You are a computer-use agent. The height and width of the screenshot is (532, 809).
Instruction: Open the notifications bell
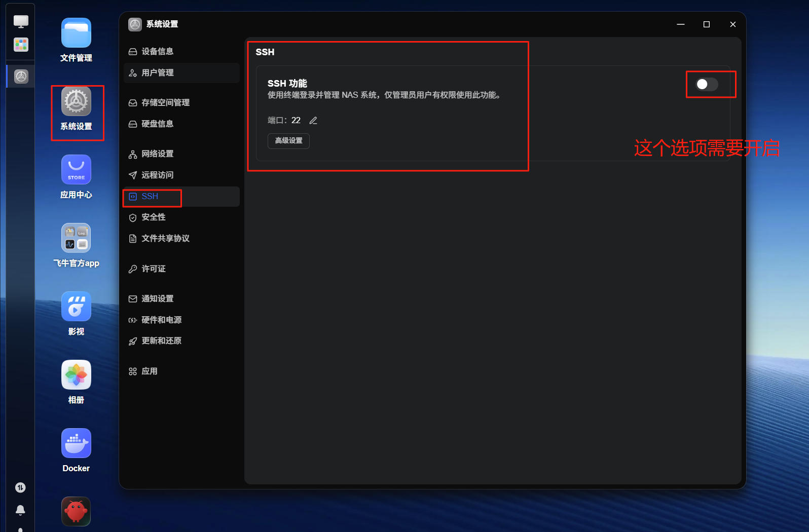[20, 510]
